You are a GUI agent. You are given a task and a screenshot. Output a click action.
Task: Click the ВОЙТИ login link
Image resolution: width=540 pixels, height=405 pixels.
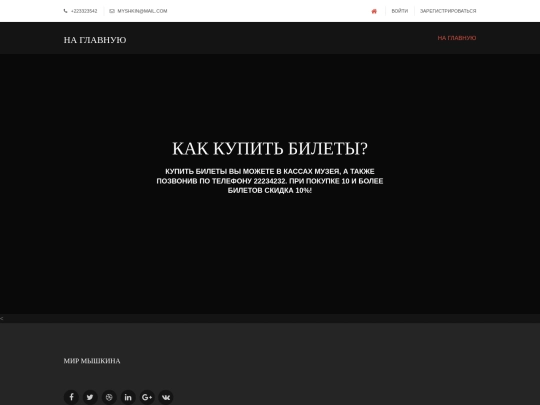pos(399,11)
